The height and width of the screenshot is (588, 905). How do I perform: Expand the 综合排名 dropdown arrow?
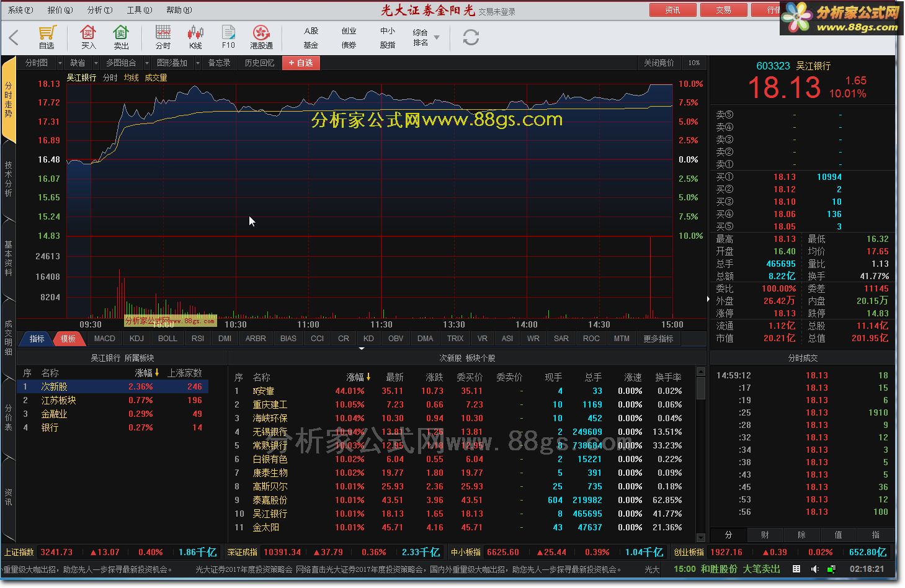(x=437, y=38)
